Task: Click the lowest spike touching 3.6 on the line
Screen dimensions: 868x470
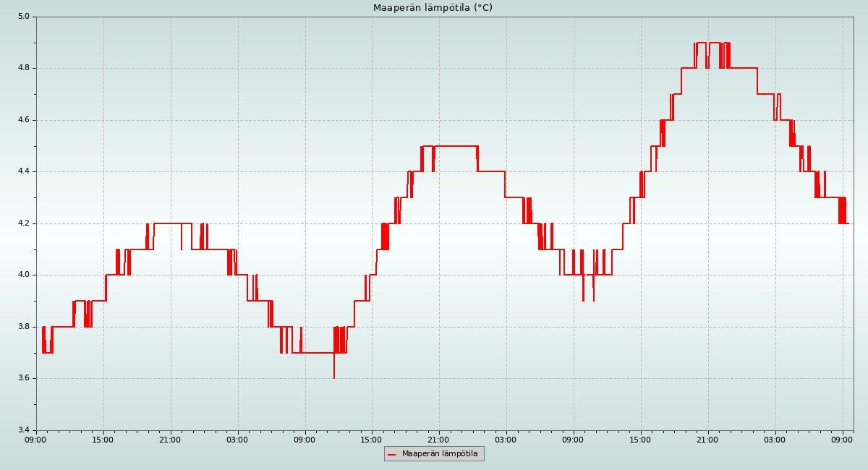Action: click(x=334, y=377)
